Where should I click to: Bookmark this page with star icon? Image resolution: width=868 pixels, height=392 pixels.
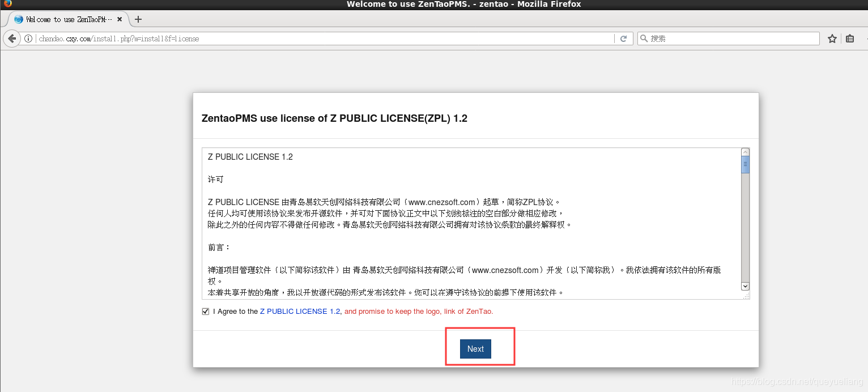tap(832, 39)
